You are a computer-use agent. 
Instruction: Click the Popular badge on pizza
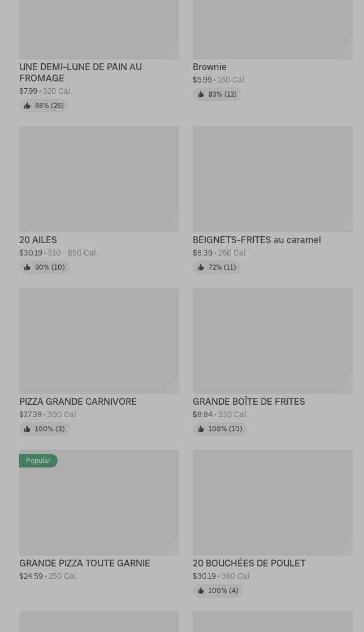[x=38, y=461]
